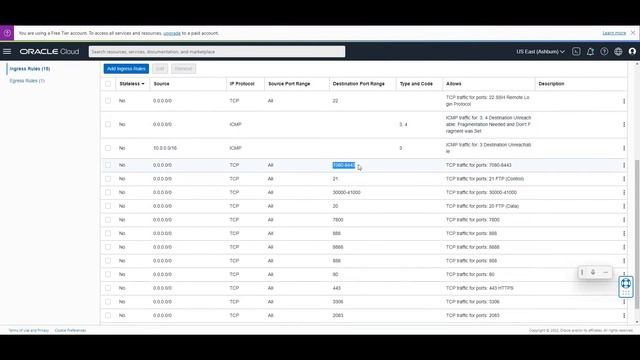
Task: Click the 10.0.0.0/16 source cell
Action: click(x=165, y=148)
